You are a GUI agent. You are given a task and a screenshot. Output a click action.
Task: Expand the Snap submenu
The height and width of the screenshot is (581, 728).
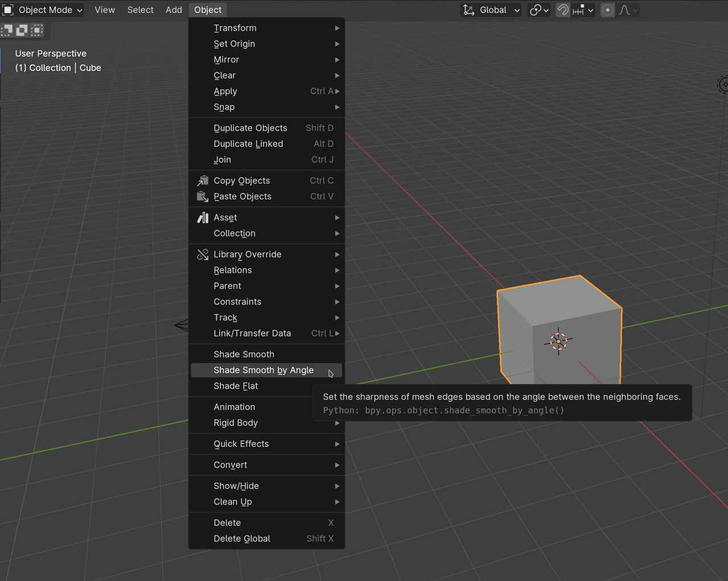coord(266,107)
